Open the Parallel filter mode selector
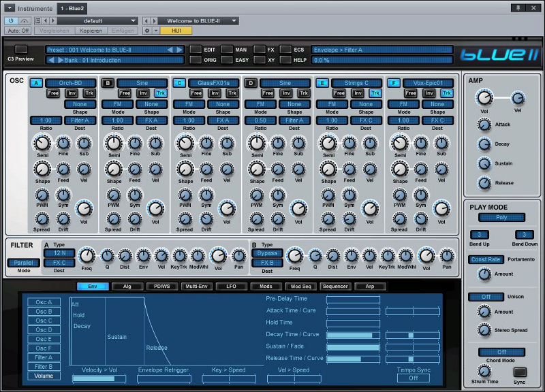Image resolution: width=545 pixels, height=392 pixels. [24, 263]
